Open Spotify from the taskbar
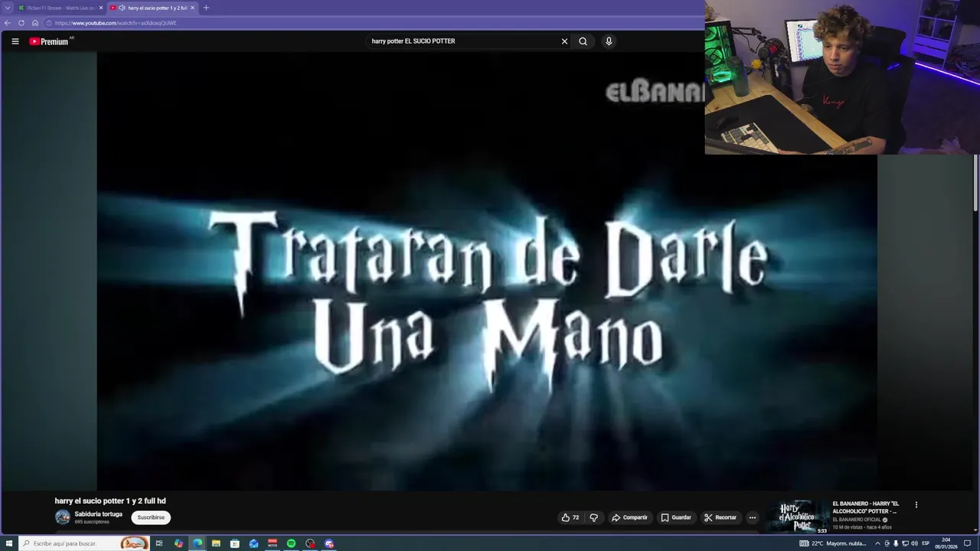The image size is (980, 551). [291, 543]
